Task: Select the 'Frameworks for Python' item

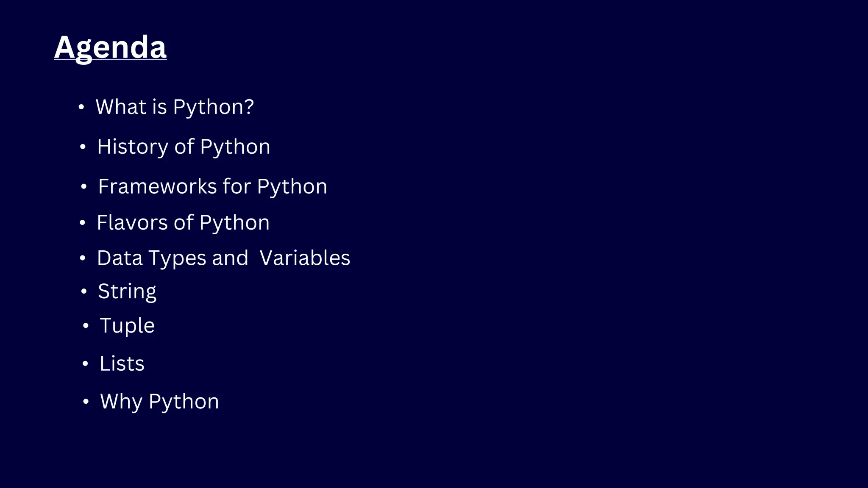Action: click(x=212, y=187)
